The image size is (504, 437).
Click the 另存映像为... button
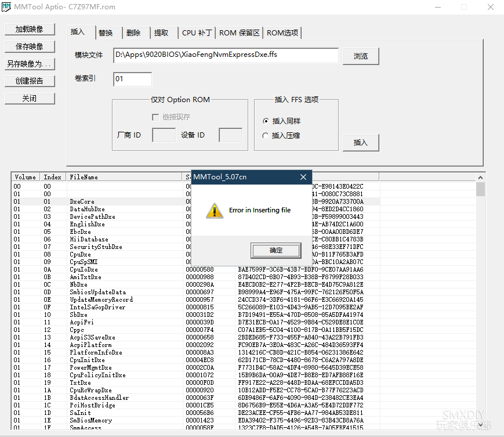coord(30,64)
